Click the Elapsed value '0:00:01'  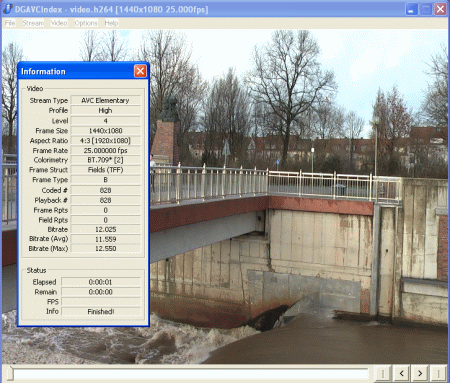[101, 282]
